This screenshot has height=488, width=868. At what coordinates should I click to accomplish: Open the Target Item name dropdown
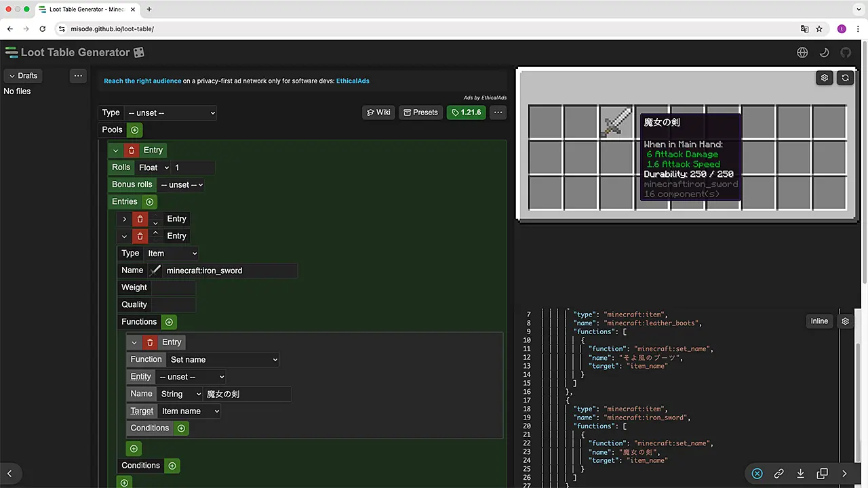[x=190, y=411]
